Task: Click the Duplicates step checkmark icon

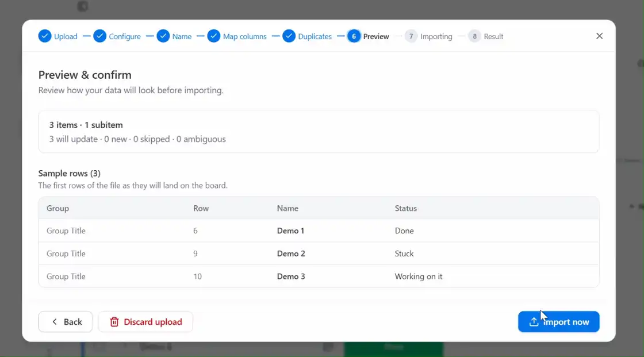Action: click(289, 36)
